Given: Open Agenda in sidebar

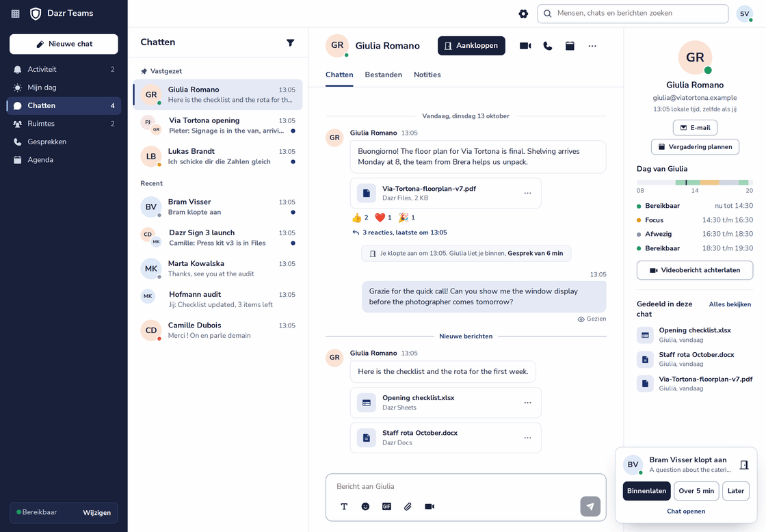Looking at the screenshot, I should point(64,160).
